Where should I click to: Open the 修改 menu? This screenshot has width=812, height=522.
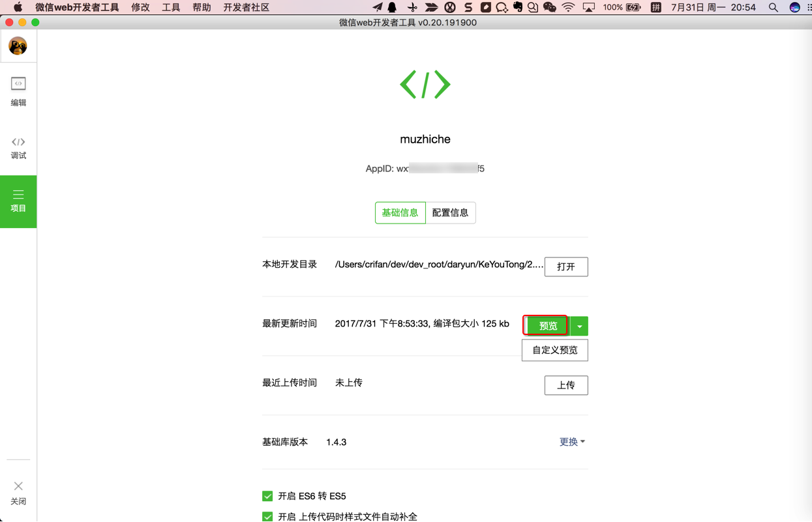(140, 7)
